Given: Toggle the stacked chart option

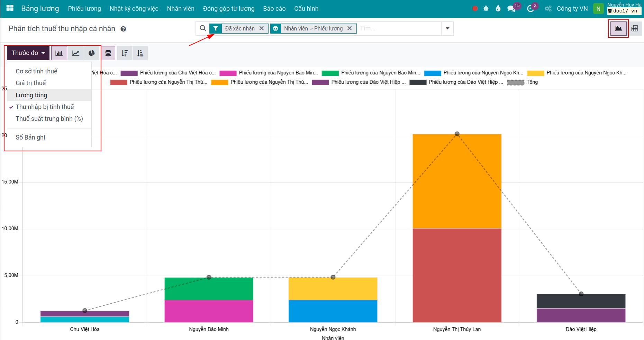Looking at the screenshot, I should (108, 53).
